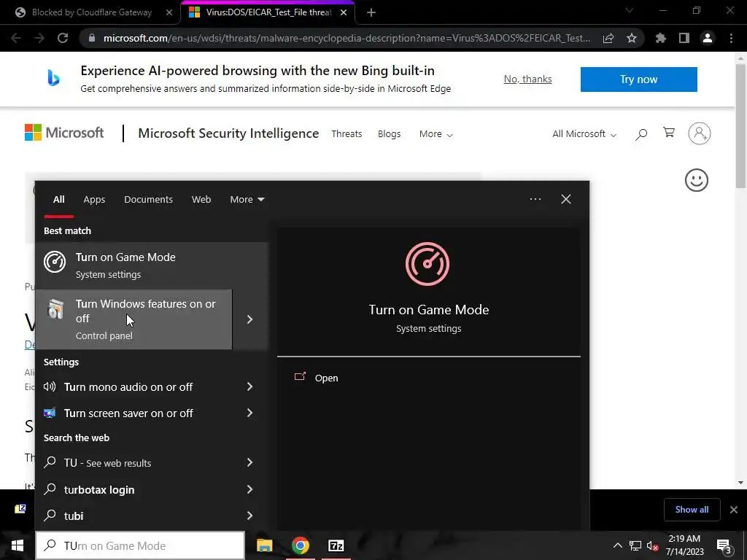
Task: Click the large pink Game Mode icon
Action: 427,264
